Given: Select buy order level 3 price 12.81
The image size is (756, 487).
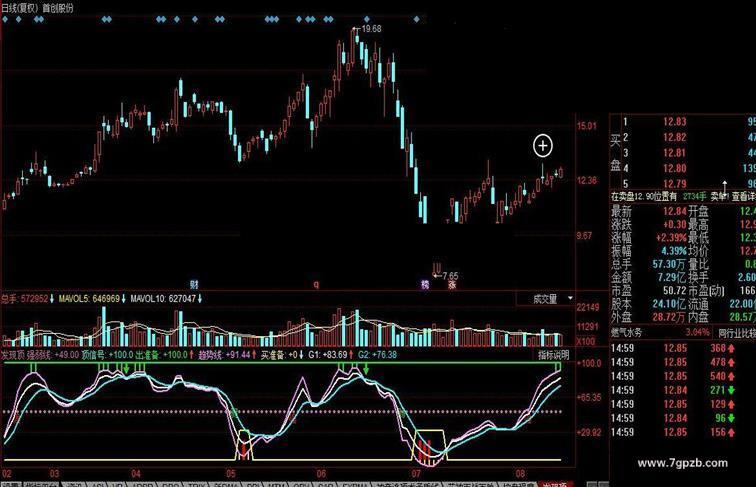Looking at the screenshot, I should [x=675, y=153].
